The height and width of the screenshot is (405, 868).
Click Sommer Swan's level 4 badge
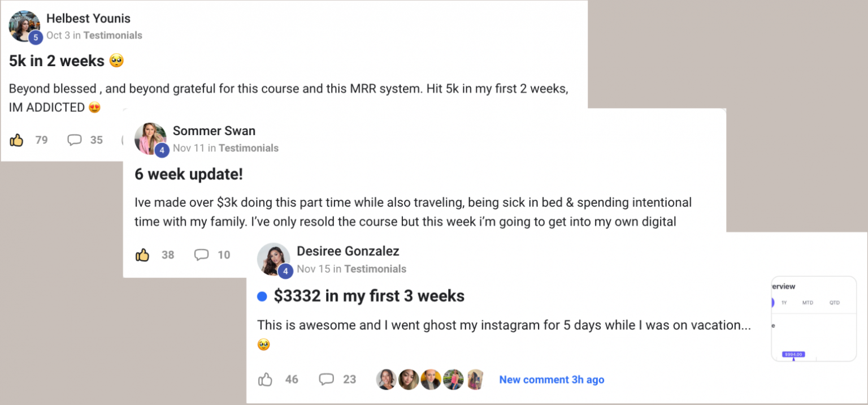(x=161, y=150)
